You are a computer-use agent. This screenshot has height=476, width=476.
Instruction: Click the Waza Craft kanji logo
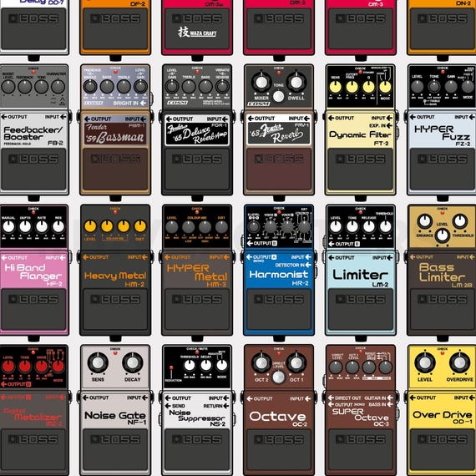(184, 32)
